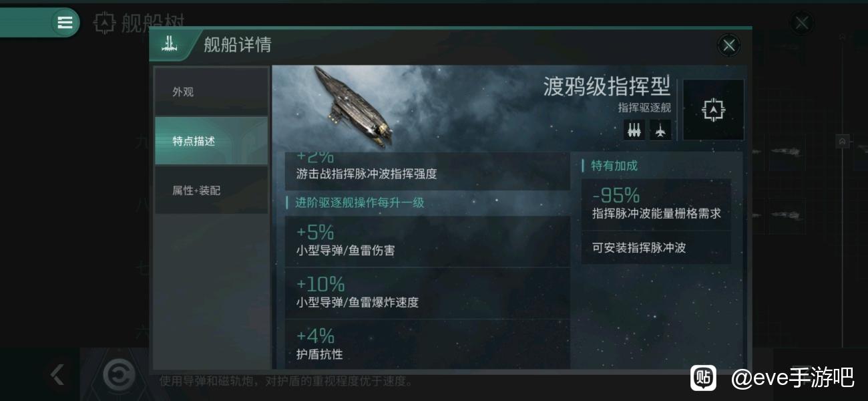
Task: Open the hamburger menu button
Action: pos(65,23)
